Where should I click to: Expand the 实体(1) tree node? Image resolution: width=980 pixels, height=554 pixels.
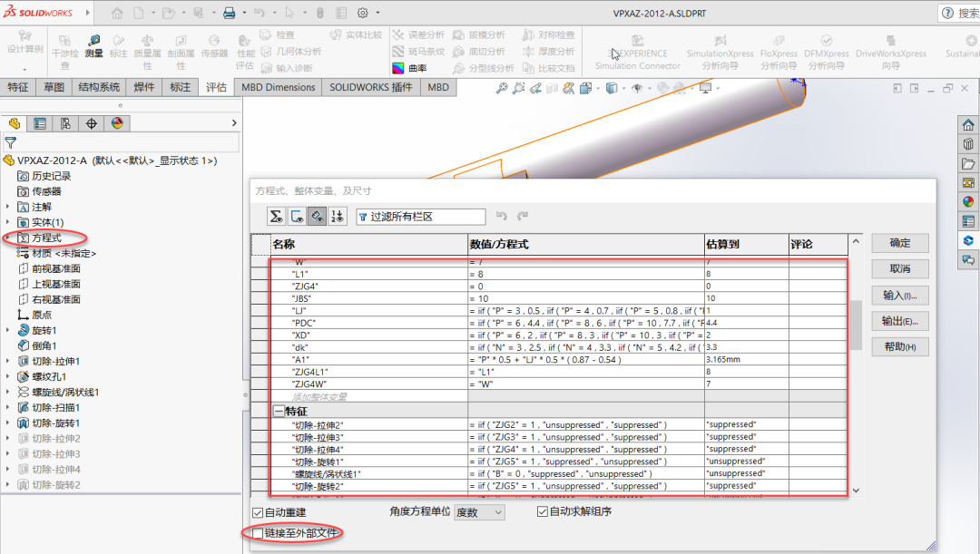7,222
